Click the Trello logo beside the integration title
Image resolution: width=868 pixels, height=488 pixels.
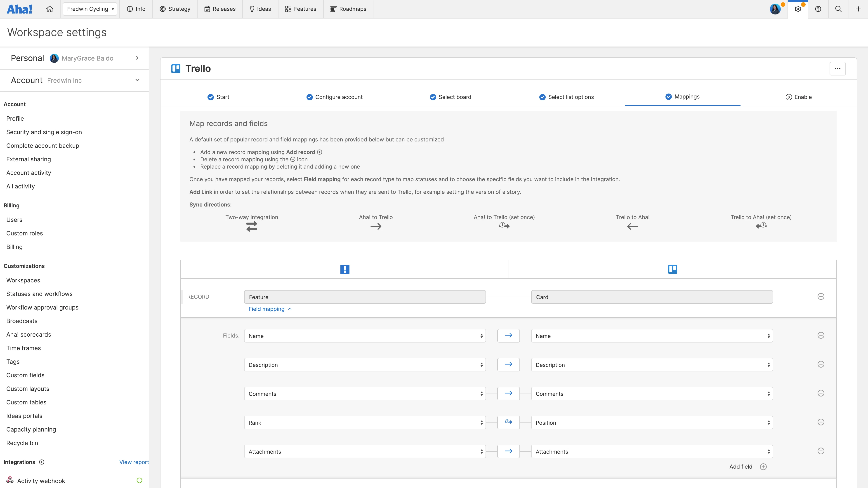point(176,68)
